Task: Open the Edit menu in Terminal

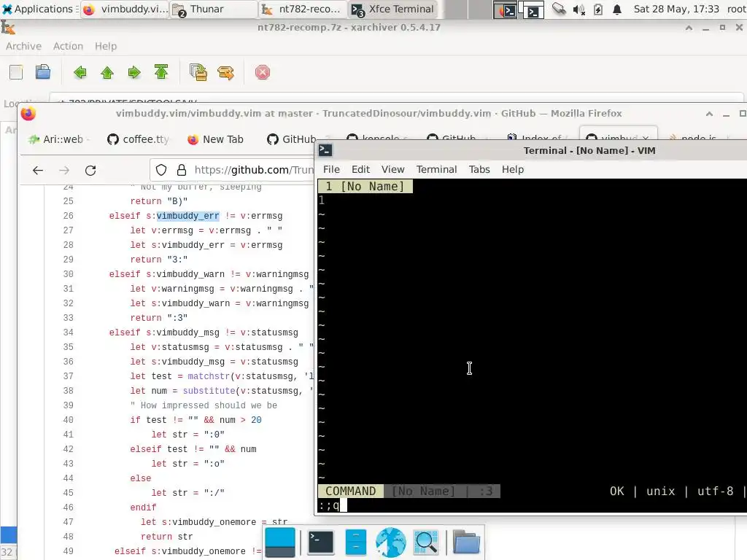Action: coord(360,169)
